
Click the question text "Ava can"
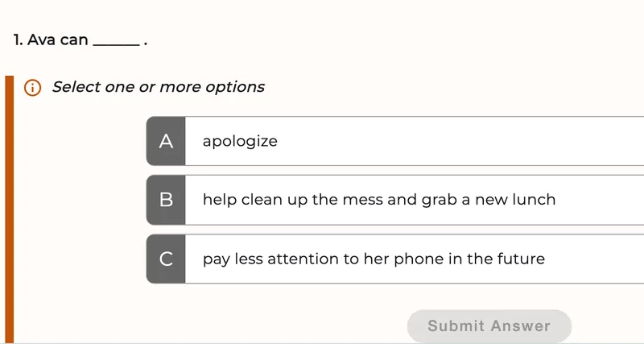(x=57, y=39)
